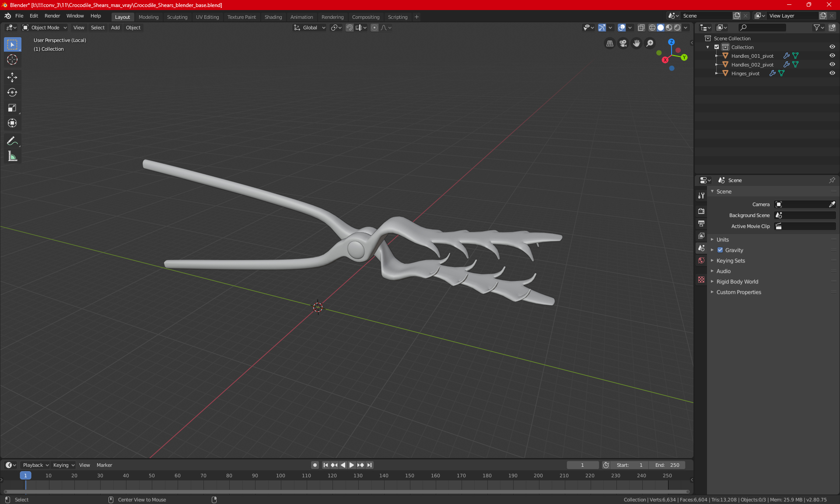Open the pivot point dropdown
This screenshot has height=504, width=840.
(336, 28)
